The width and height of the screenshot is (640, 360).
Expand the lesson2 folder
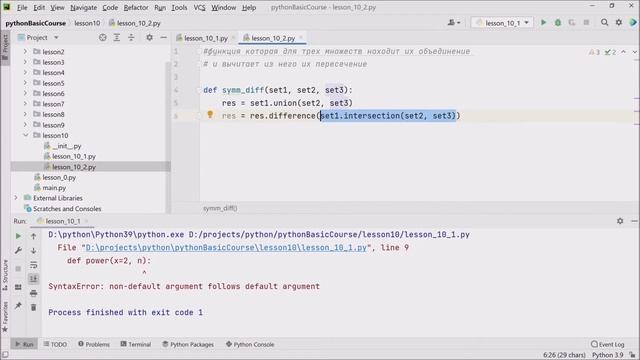coord(25,51)
